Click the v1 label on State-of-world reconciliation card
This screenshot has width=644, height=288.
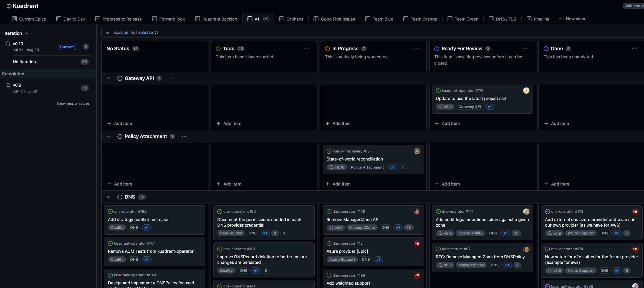(x=392, y=167)
